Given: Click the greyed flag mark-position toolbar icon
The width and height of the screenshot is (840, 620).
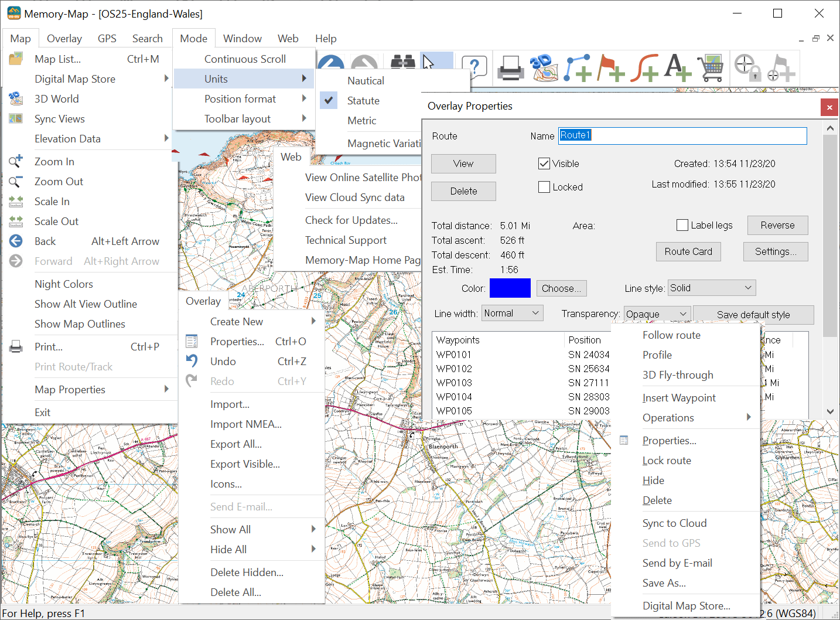Looking at the screenshot, I should coord(781,68).
